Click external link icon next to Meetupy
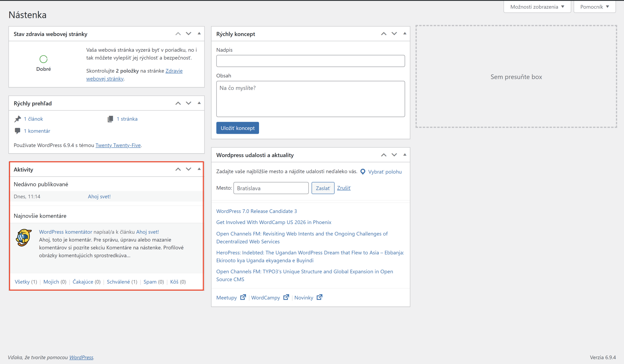This screenshot has width=624, height=364. tap(243, 297)
